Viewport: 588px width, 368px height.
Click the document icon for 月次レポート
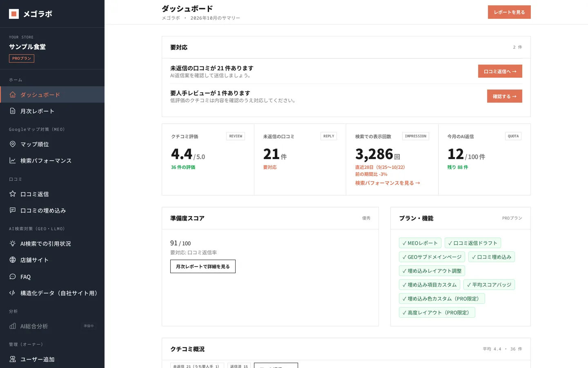pos(13,111)
